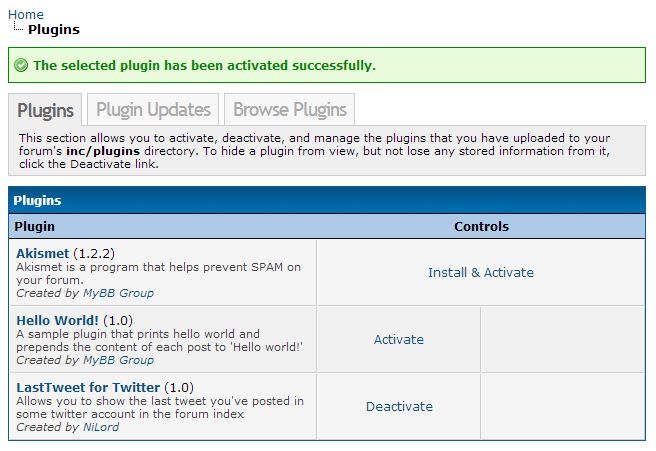Viewport: 656px width, 451px height.
Task: Go to the Home breadcrumb link
Action: [26, 15]
